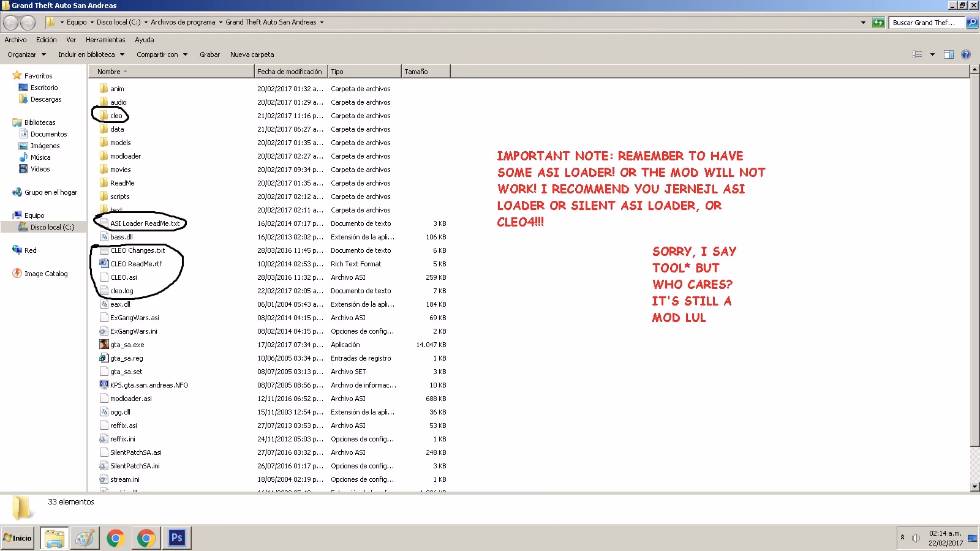The width and height of the screenshot is (980, 551).
Task: Show hidden tray icons arrow
Action: tap(902, 538)
